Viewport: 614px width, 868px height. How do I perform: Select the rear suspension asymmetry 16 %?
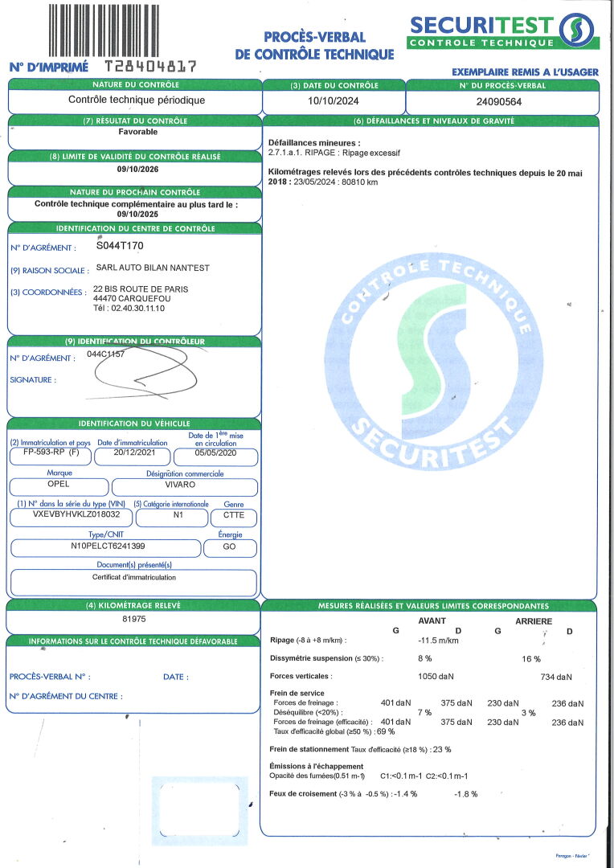(531, 659)
